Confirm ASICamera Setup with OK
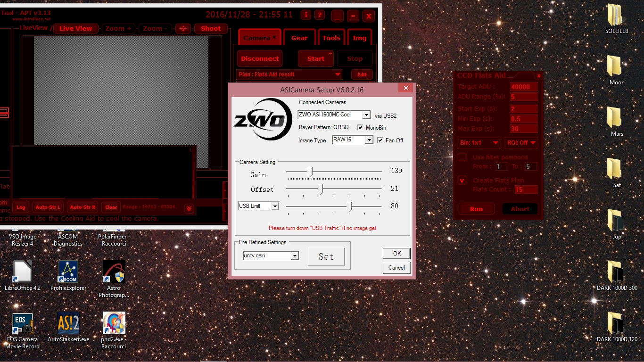 coord(396,254)
